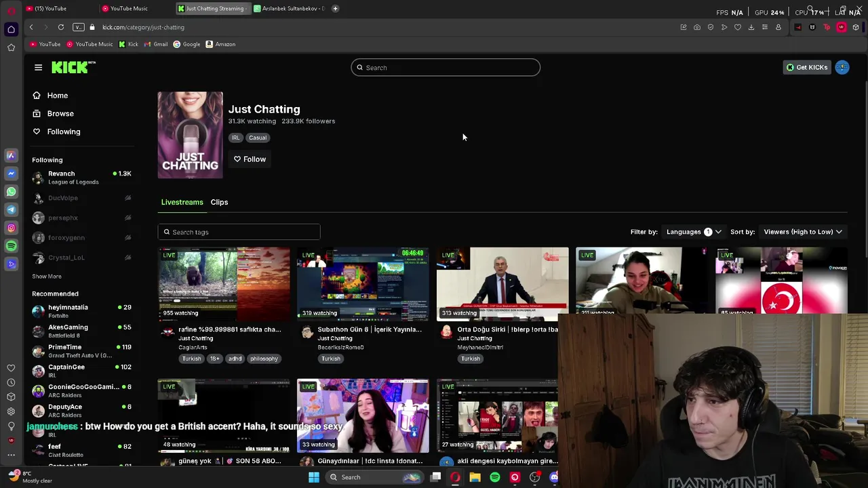
Task: Open Gmail bookmark in bookmarks bar
Action: click(x=156, y=44)
